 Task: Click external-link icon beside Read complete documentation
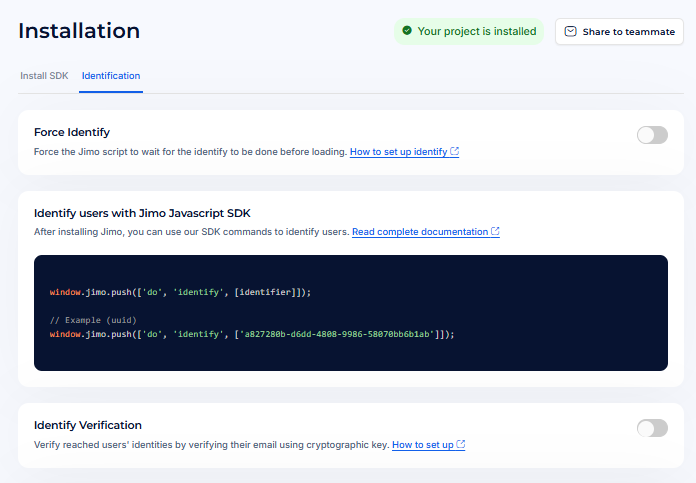coord(495,232)
